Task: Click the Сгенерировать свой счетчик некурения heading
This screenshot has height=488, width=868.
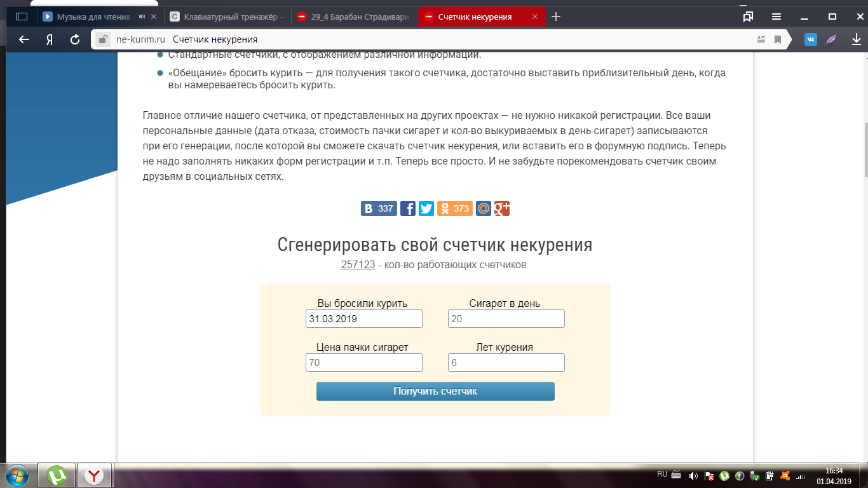Action: point(435,245)
